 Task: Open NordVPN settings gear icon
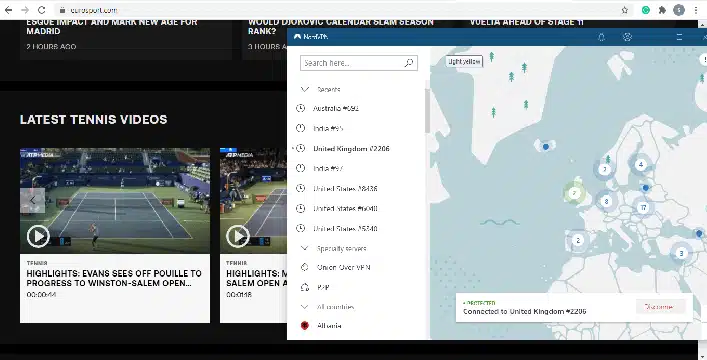coord(627,37)
